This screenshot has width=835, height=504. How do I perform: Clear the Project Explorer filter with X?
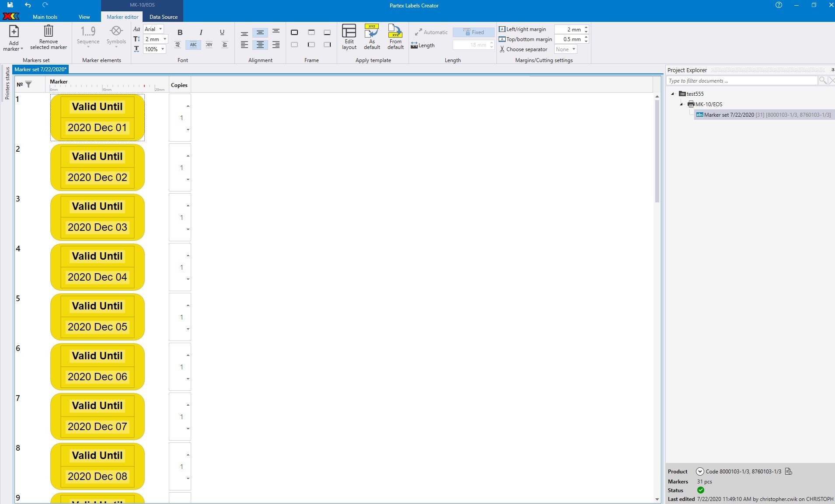coord(832,80)
